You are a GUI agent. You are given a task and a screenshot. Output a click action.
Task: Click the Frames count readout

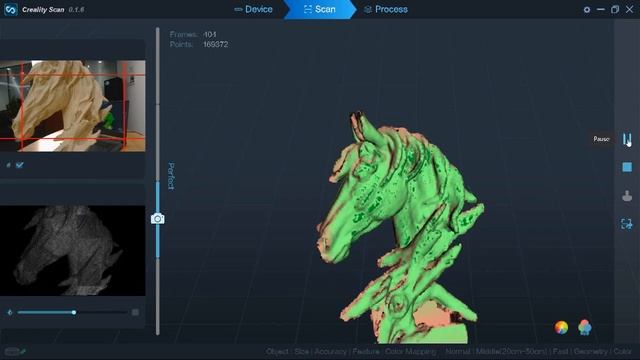coord(193,34)
